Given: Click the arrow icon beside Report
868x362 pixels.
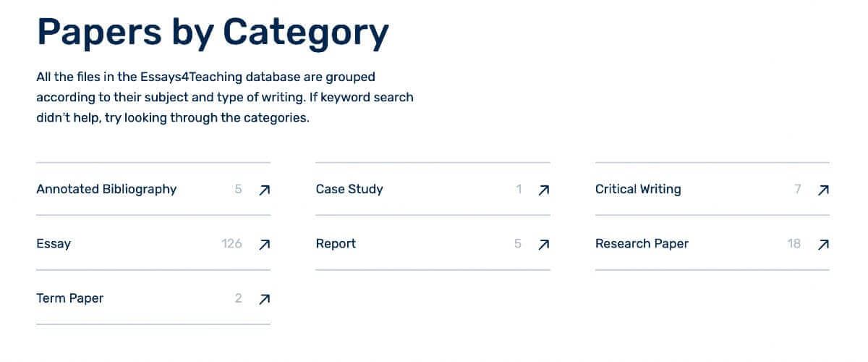Looking at the screenshot, I should pos(544,244).
